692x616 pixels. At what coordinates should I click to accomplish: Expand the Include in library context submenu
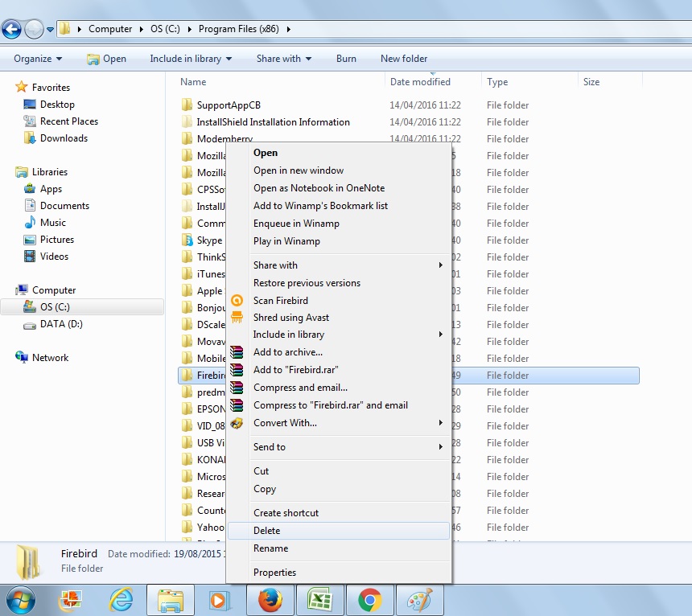[x=440, y=335]
